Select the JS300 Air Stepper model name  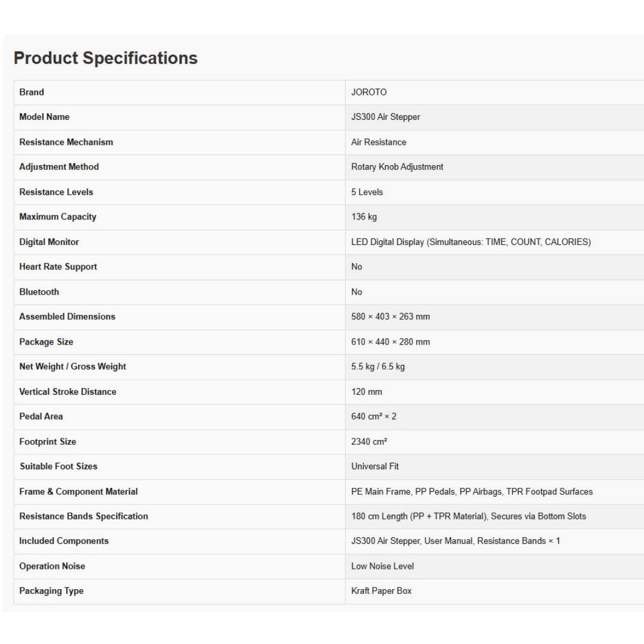point(386,117)
